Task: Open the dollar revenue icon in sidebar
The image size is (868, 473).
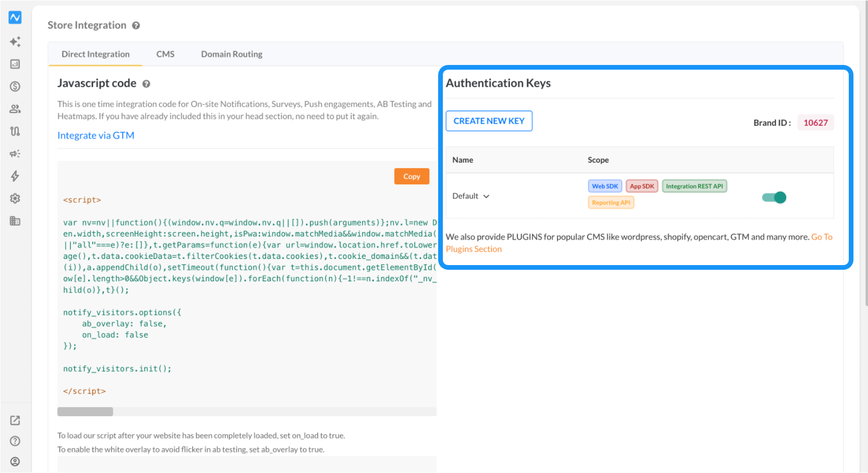Action: 15,86
